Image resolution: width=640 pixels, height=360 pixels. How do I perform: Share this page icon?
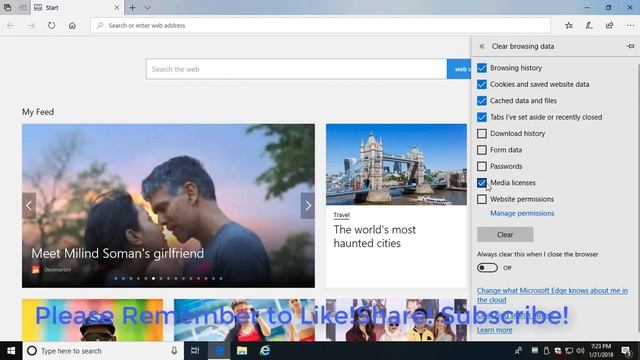tap(609, 25)
